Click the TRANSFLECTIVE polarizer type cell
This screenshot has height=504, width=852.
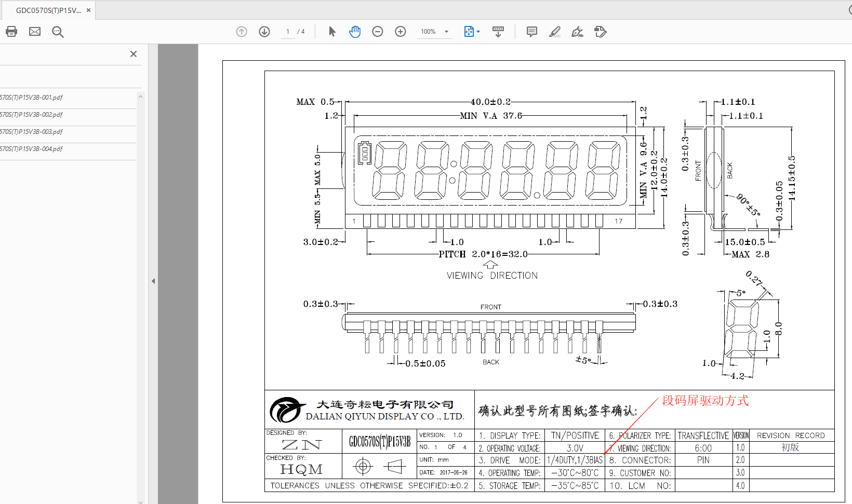(x=703, y=435)
